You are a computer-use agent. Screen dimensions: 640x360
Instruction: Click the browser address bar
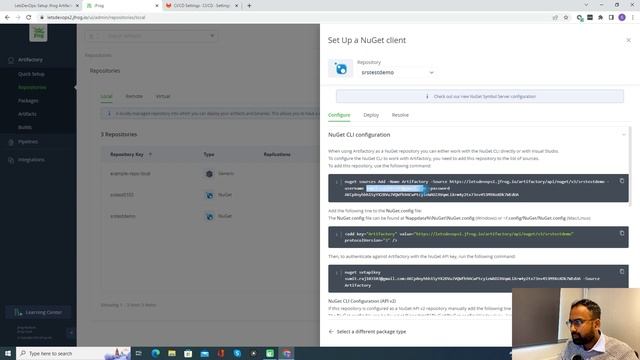pyautogui.click(x=294, y=17)
